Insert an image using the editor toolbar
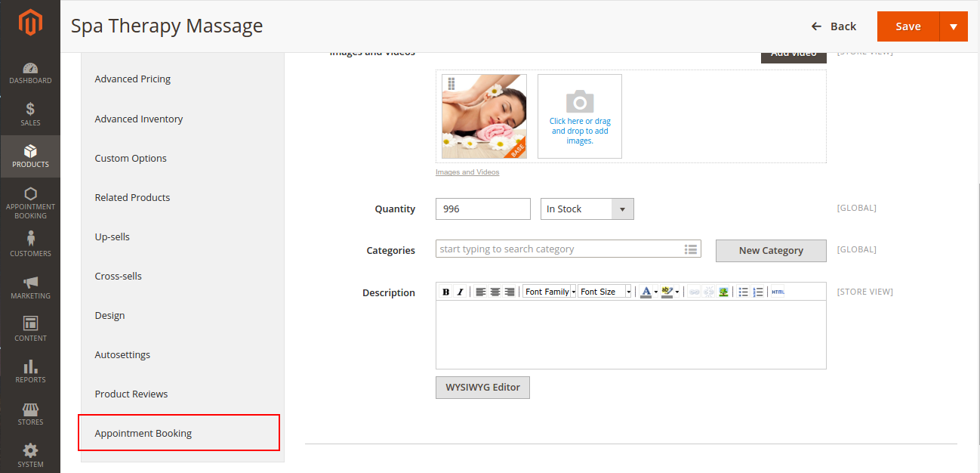 723,292
